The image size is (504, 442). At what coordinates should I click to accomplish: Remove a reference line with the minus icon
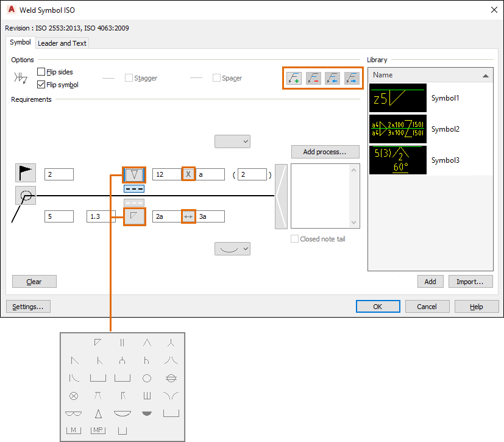pyautogui.click(x=313, y=78)
